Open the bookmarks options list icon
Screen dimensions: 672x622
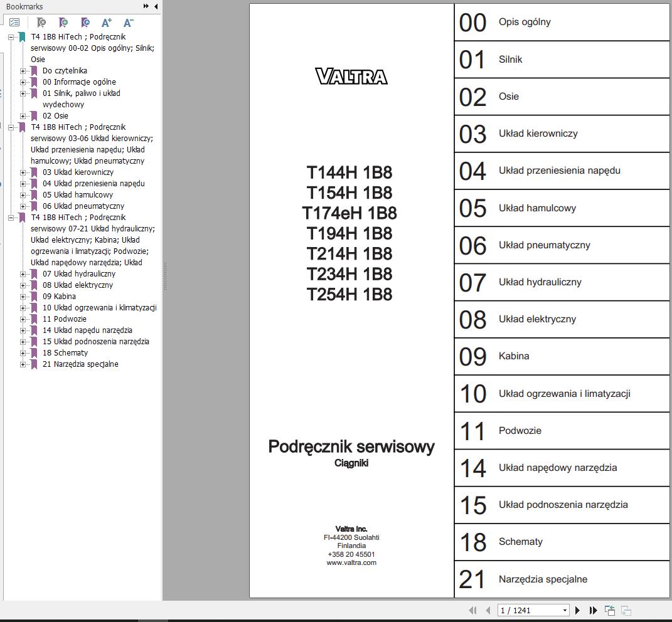14,23
